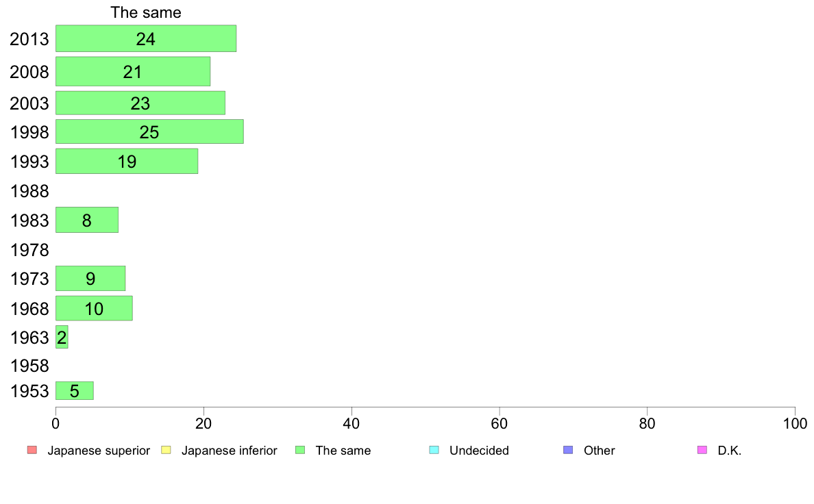Select the 1968 bar showing 10
The height and width of the screenshot is (504, 814).
[94, 308]
